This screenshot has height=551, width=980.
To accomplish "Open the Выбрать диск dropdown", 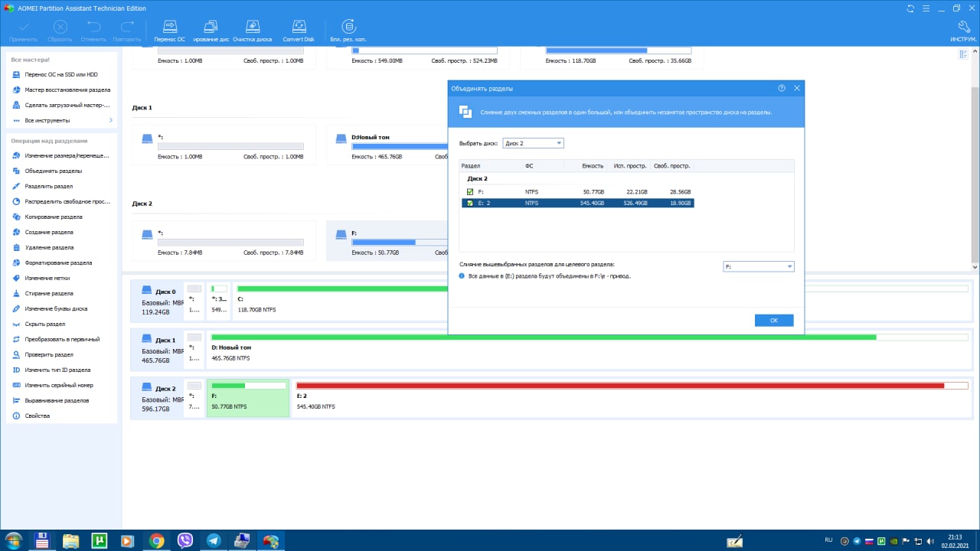I will 533,143.
